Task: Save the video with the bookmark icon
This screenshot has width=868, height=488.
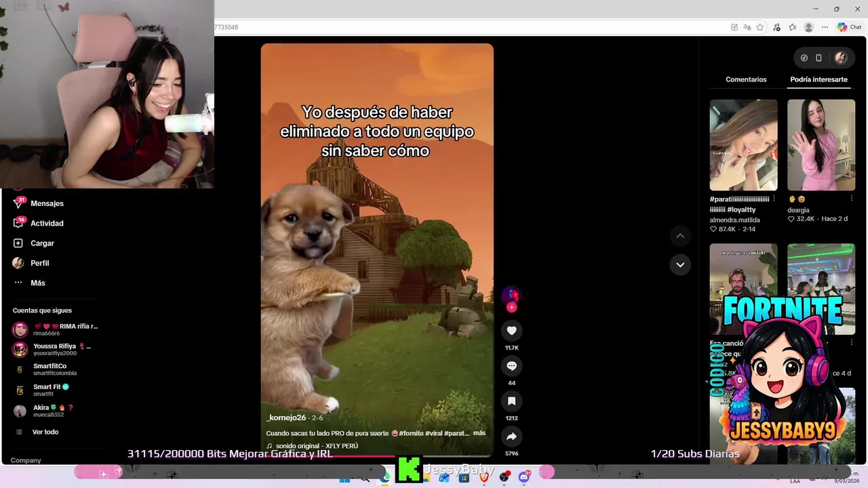Action: coord(511,401)
